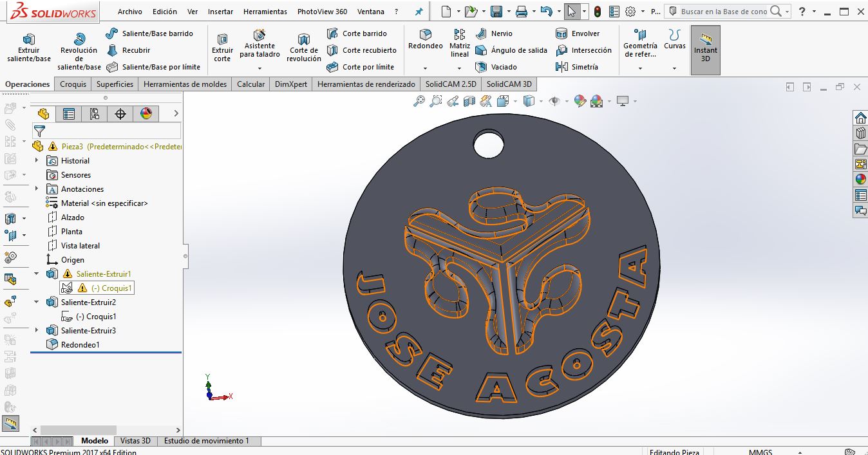The width and height of the screenshot is (868, 455).
Task: Start Extruir corte tool
Action: click(x=222, y=48)
